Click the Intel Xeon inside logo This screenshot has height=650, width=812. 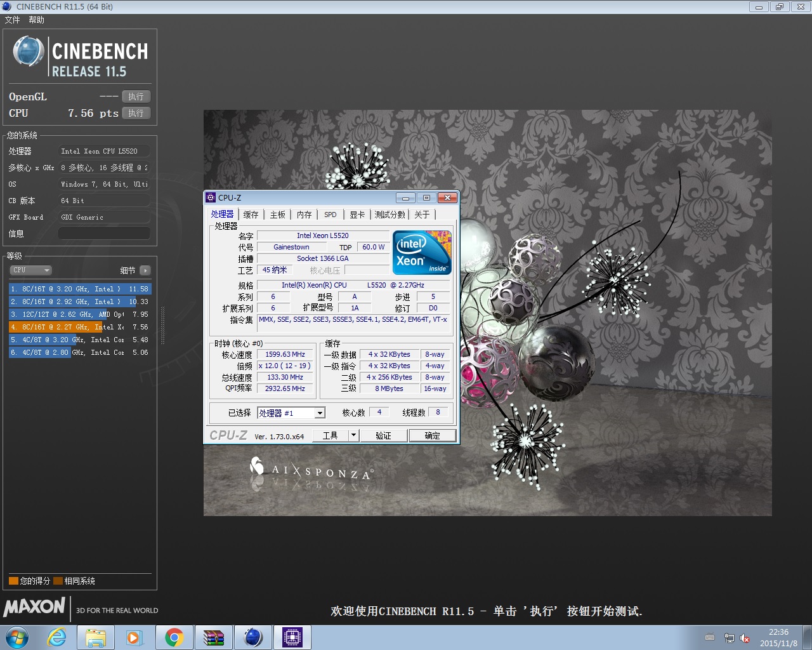click(x=422, y=252)
